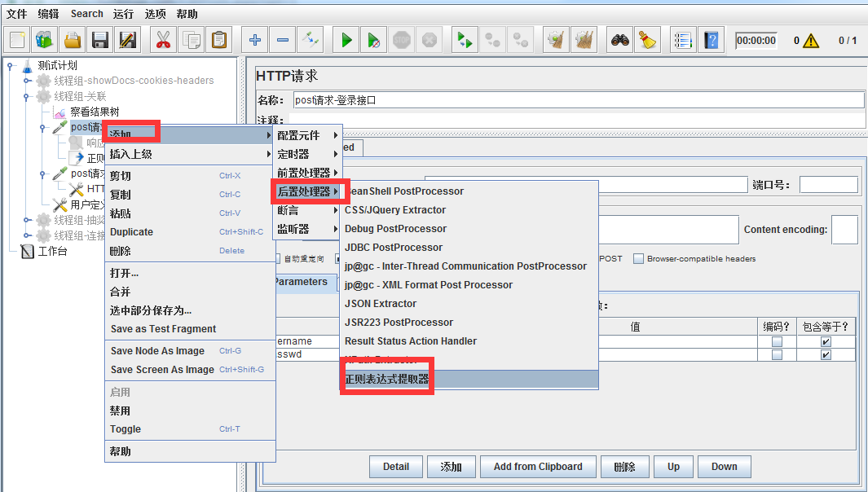Open the 运行 menu
This screenshot has height=492, width=868.
coord(123,14)
